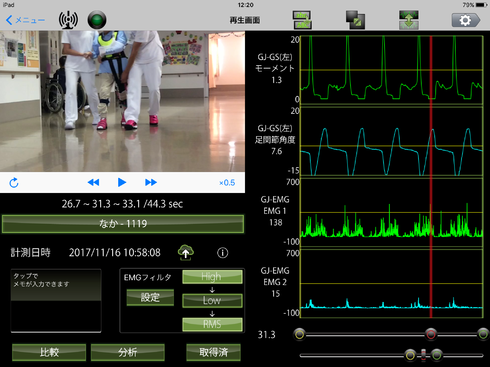Go back via the メニュー button
The width and height of the screenshot is (490, 367).
pyautogui.click(x=25, y=20)
